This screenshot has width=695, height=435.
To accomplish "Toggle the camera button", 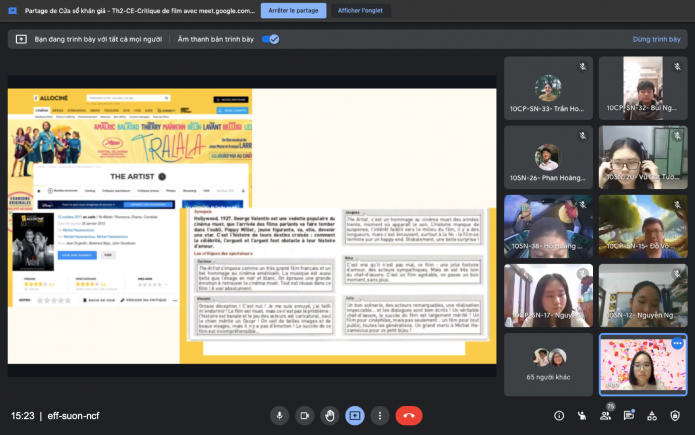I will pyautogui.click(x=305, y=415).
